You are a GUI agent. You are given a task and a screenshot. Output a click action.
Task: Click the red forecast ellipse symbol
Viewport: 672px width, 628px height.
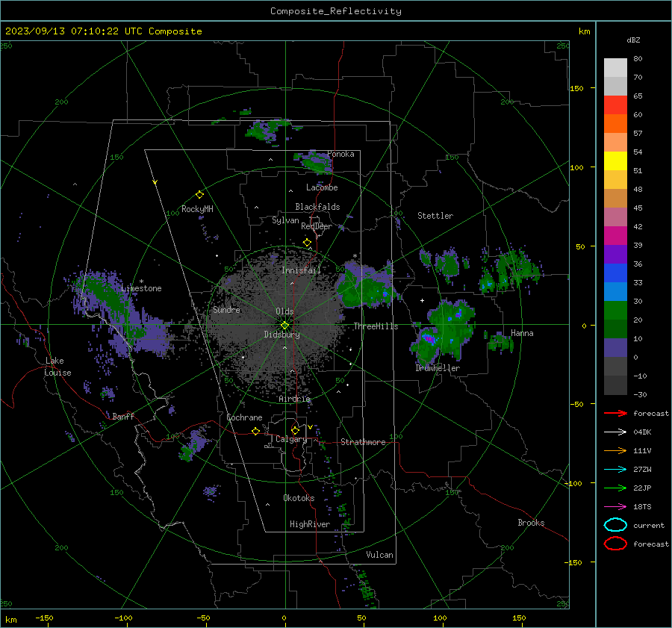(x=615, y=544)
